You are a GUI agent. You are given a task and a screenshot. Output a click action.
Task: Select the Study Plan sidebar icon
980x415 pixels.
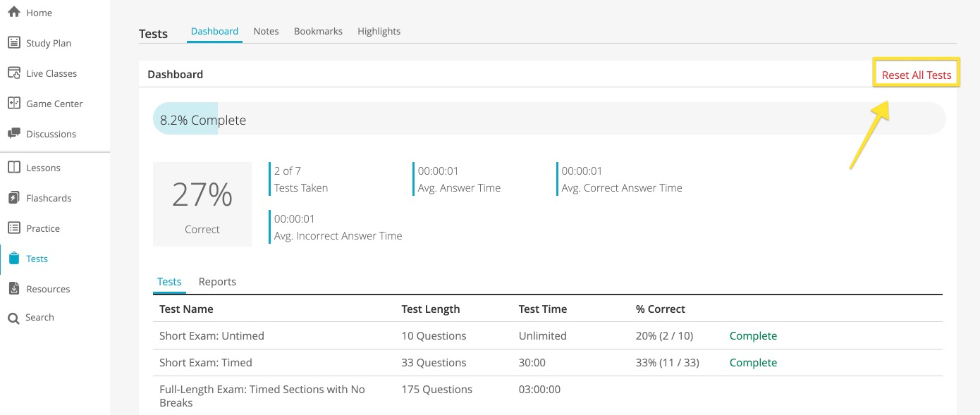pos(13,42)
